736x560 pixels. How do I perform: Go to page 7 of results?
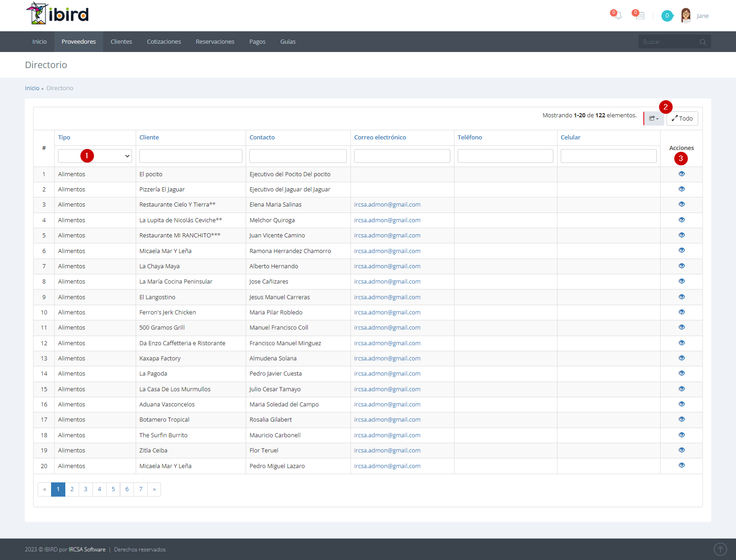(141, 489)
